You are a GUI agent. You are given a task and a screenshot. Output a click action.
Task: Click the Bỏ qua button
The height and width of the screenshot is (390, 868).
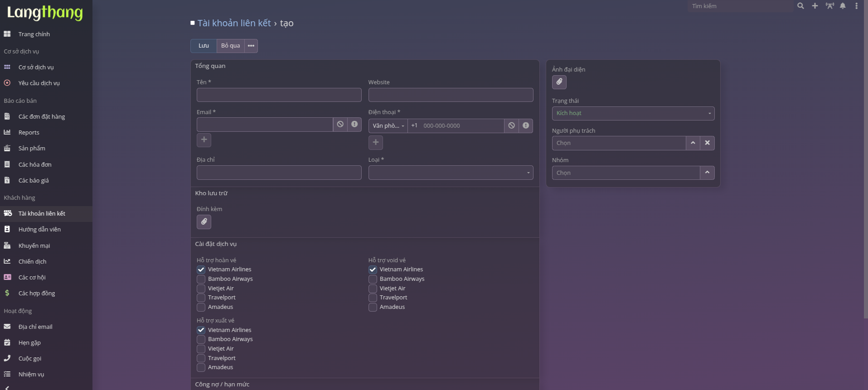click(x=230, y=46)
